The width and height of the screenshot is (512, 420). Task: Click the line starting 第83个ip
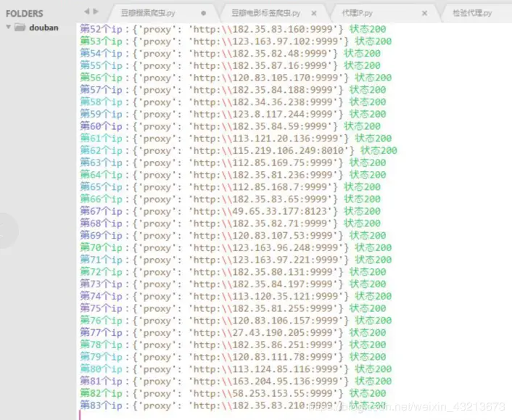coord(233,405)
